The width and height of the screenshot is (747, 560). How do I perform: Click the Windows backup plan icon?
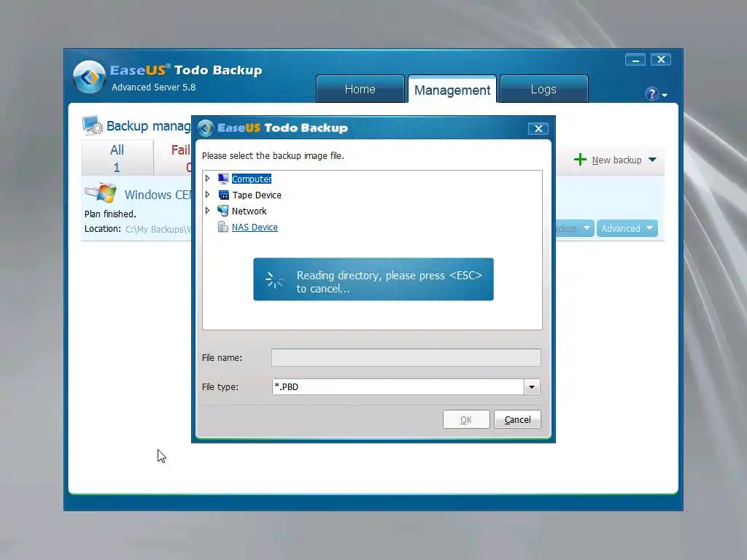point(101,192)
